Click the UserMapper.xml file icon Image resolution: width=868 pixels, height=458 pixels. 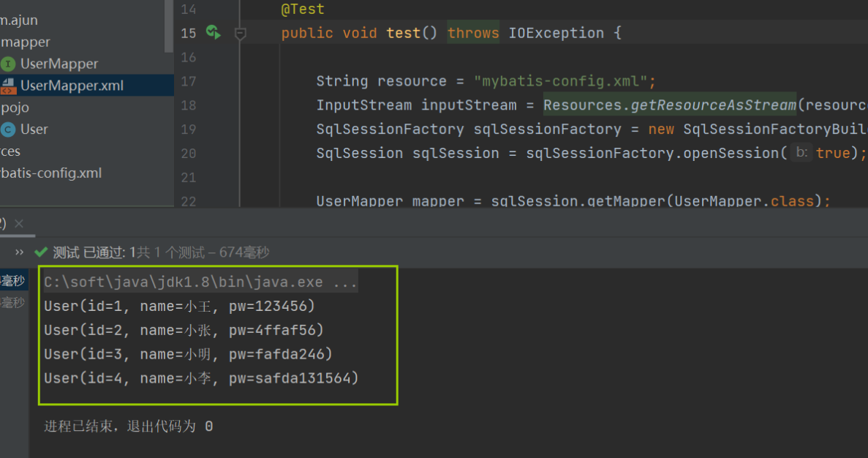point(8,86)
